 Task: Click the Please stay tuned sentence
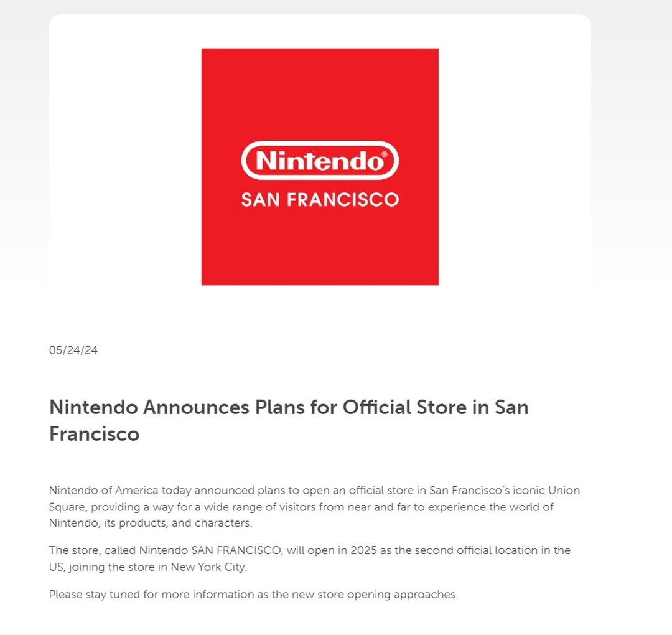(x=253, y=595)
